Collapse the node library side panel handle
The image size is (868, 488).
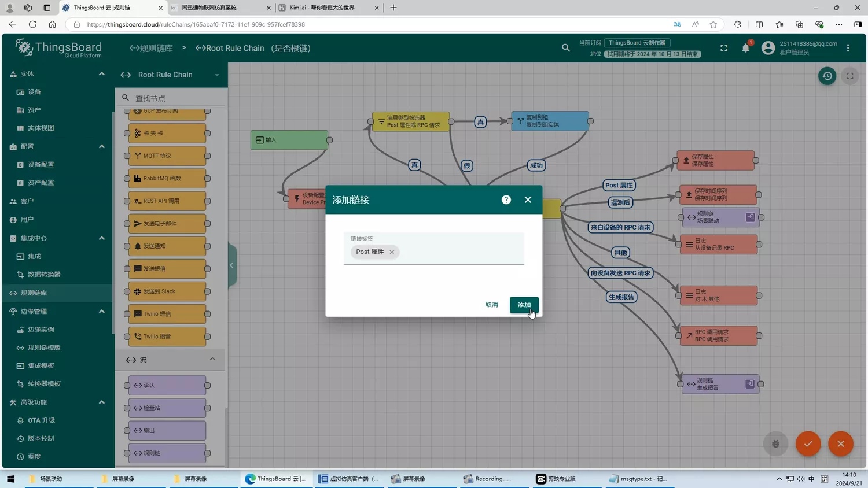click(x=231, y=265)
